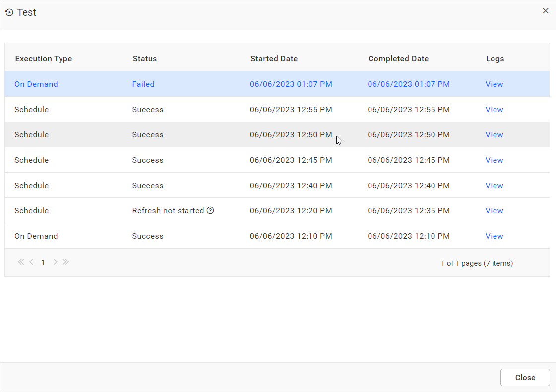556x392 pixels.
Task: View logs for the 12:55 PM schedule run
Action: [494, 110]
